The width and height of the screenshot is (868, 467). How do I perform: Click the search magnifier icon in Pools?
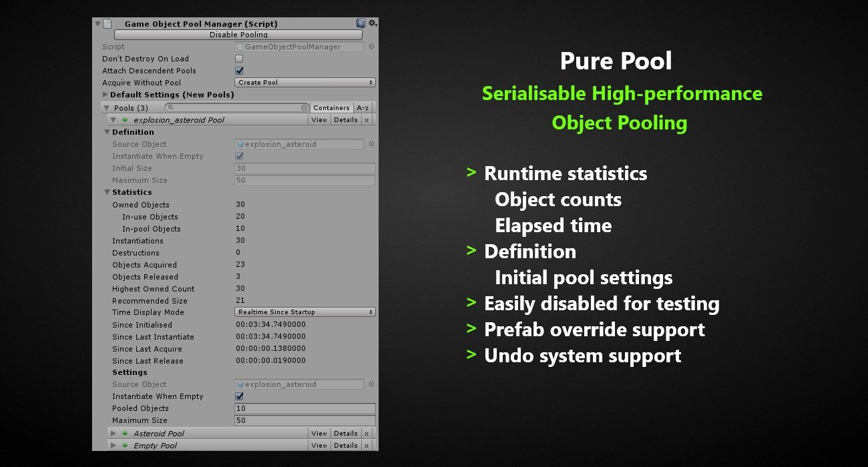pos(171,107)
